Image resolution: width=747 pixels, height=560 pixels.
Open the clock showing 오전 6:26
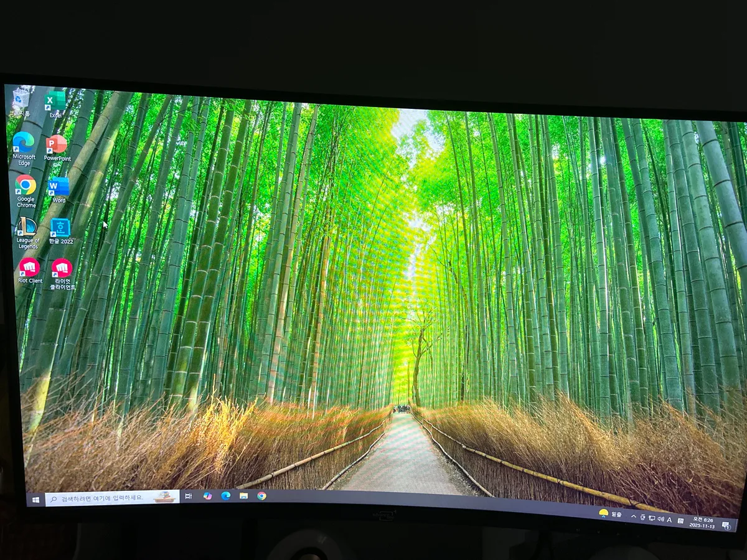(702, 523)
